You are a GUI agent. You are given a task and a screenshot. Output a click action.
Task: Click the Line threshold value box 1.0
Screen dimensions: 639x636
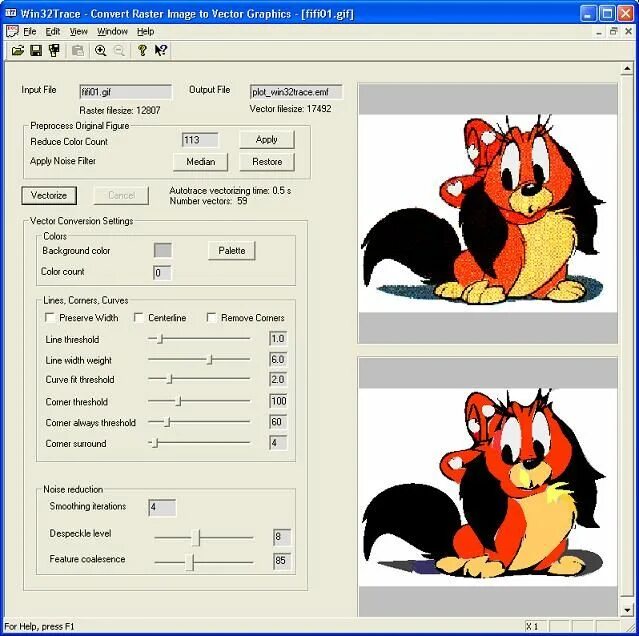click(x=278, y=339)
